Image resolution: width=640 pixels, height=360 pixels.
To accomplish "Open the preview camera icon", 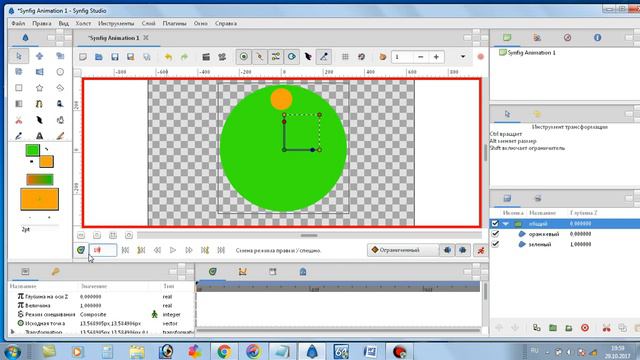I will (x=222, y=57).
